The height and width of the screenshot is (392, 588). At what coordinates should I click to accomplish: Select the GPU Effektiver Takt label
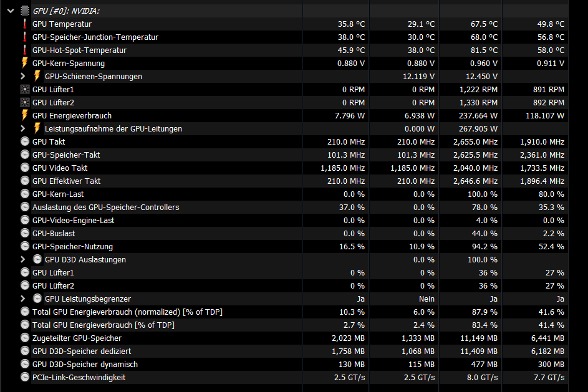[66, 181]
